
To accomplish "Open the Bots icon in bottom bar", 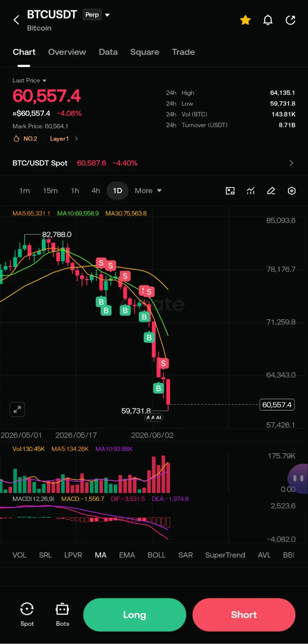I will (62, 614).
